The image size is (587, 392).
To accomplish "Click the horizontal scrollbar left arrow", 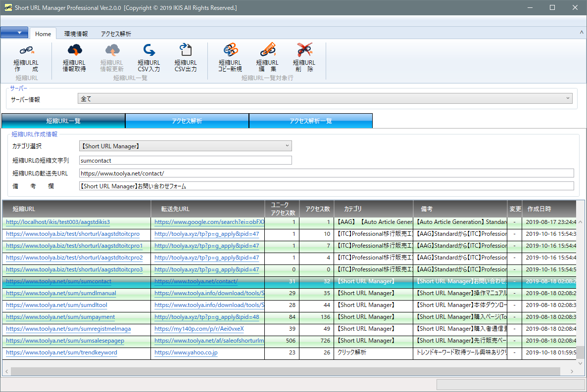I will coord(7,371).
